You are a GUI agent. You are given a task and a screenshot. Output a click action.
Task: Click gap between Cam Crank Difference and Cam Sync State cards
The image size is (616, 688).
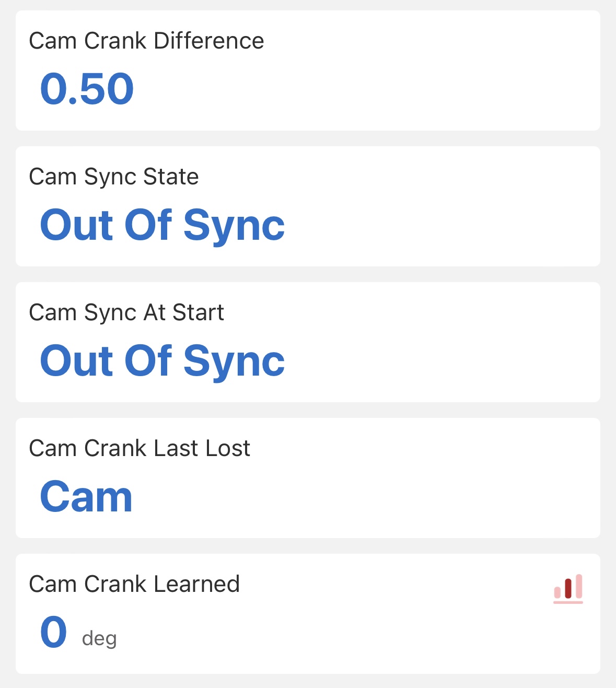click(x=308, y=138)
